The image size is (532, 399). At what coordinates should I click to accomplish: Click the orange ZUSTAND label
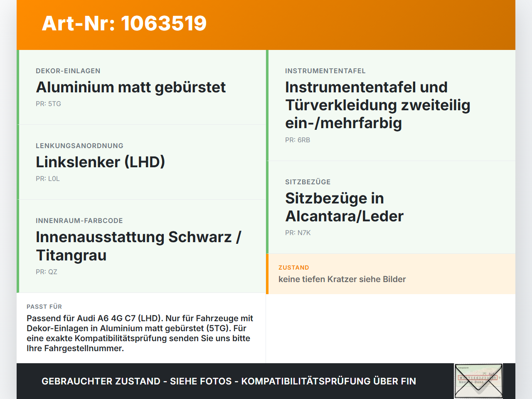[x=294, y=268]
